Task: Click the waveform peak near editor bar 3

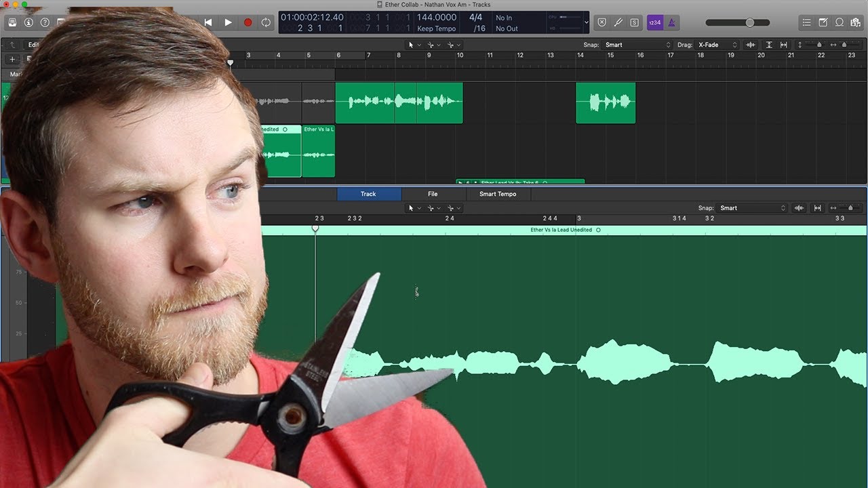Action: click(x=612, y=362)
